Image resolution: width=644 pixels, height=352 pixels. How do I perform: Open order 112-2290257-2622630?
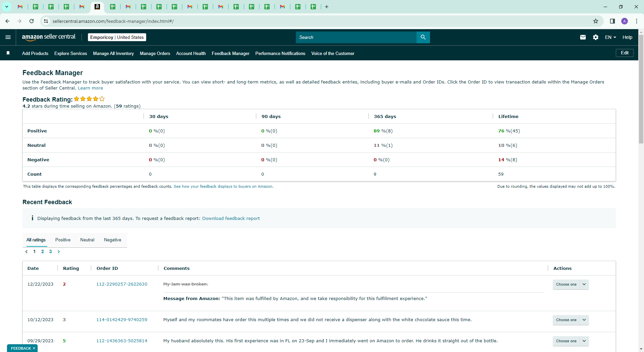[x=122, y=284]
